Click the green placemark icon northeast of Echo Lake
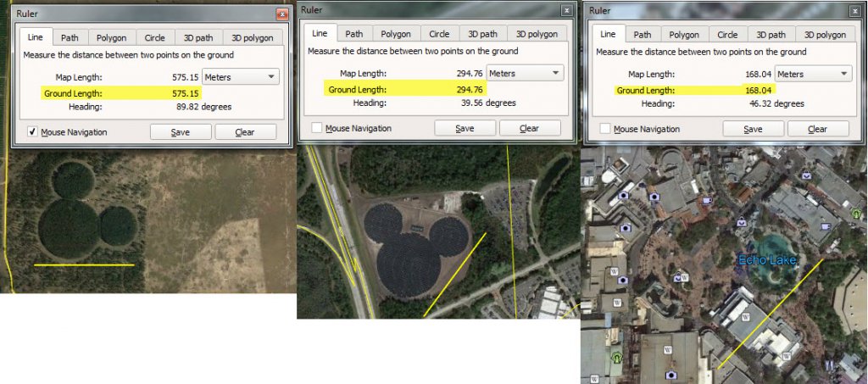 pyautogui.click(x=857, y=213)
